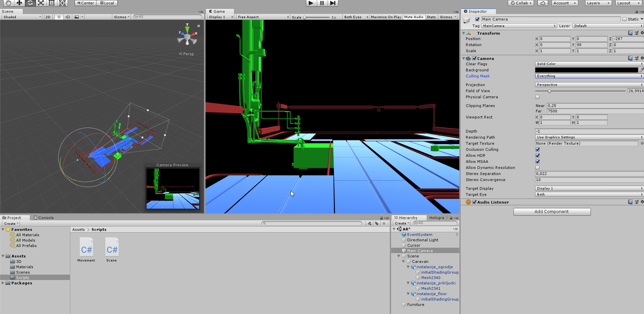644x314 pixels.
Task: Click Add Component button
Action: pyautogui.click(x=552, y=211)
